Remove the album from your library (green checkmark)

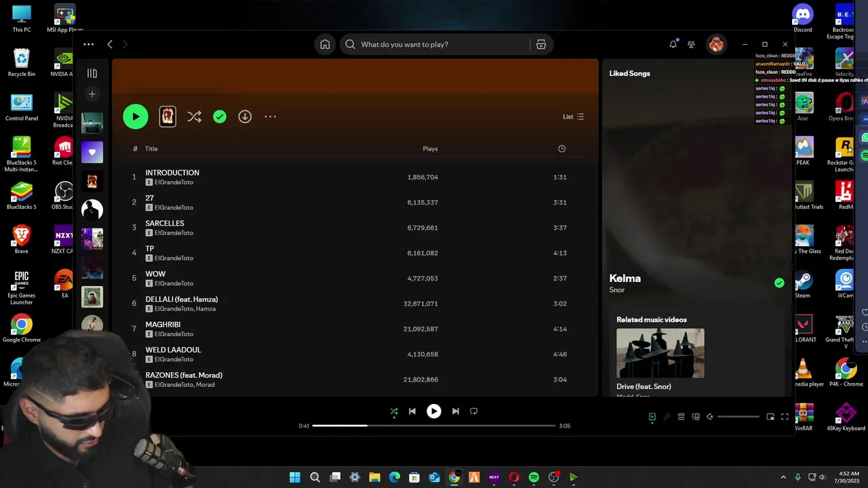[x=220, y=117]
